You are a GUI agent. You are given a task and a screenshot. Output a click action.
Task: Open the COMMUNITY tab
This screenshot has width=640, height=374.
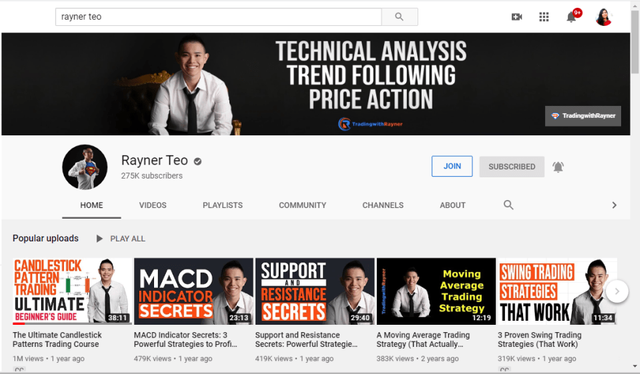302,205
